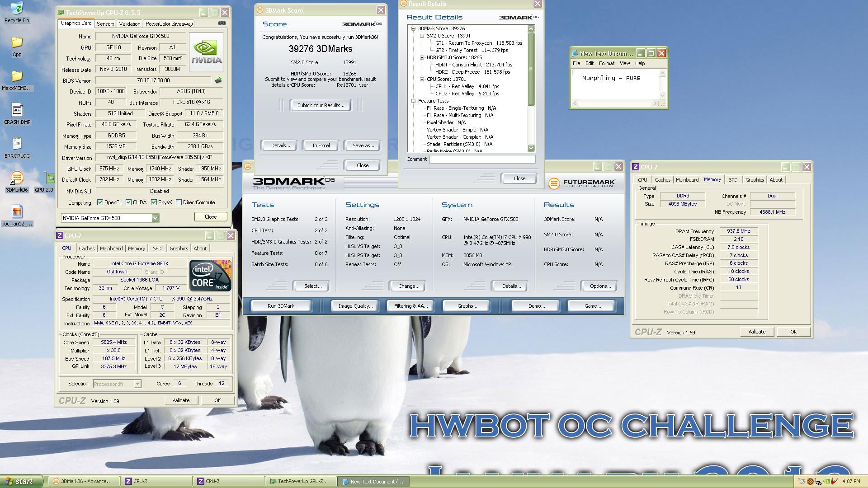
Task: Switch to Caches tab in processor CPU-Z
Action: [87, 249]
